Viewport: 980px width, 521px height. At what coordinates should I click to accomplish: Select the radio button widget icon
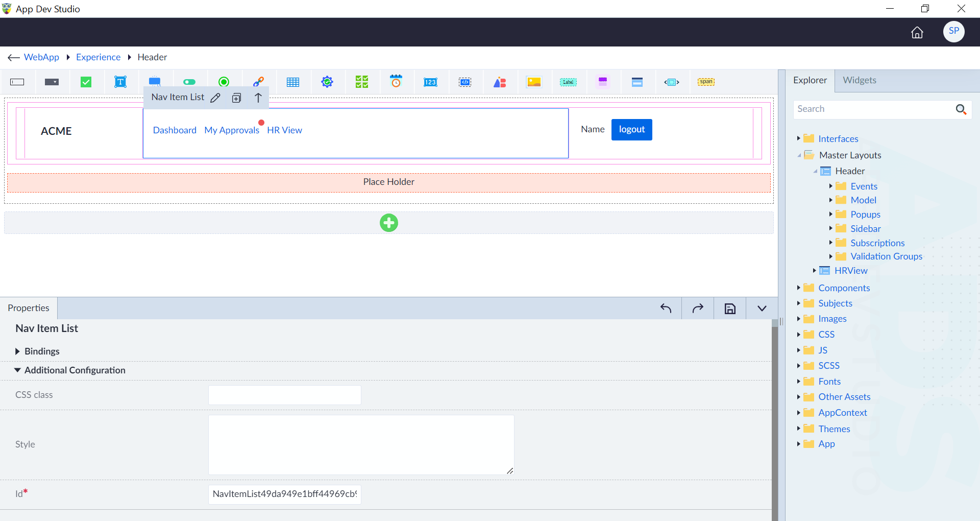[224, 82]
